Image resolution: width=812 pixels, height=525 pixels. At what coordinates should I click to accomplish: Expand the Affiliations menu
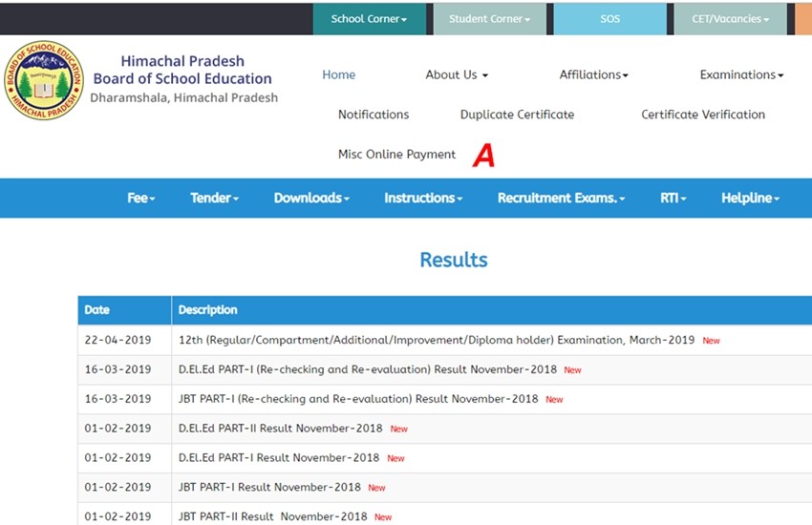pos(593,74)
